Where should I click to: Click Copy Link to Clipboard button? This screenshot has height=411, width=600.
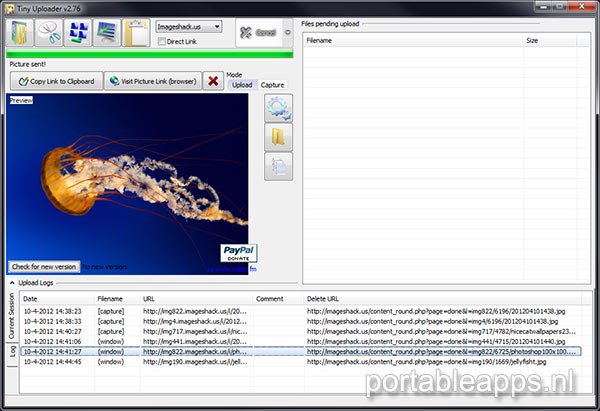(57, 81)
